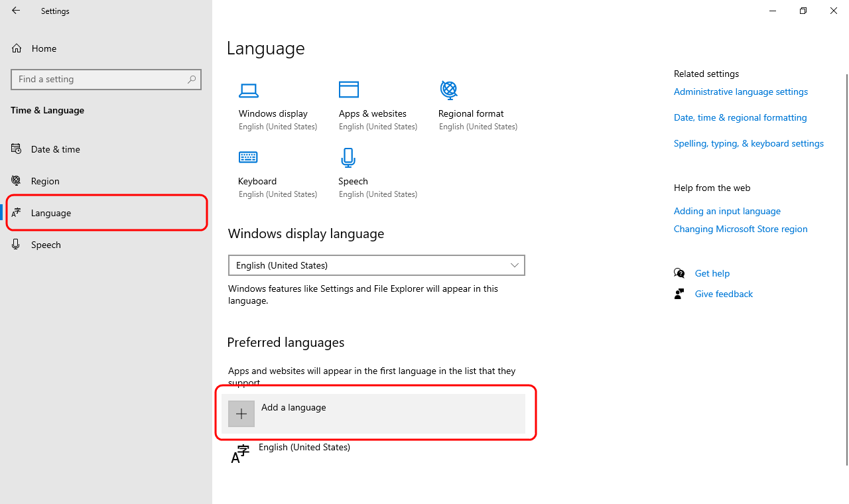Go to Date & time settings
The image size is (849, 504).
coord(106,149)
